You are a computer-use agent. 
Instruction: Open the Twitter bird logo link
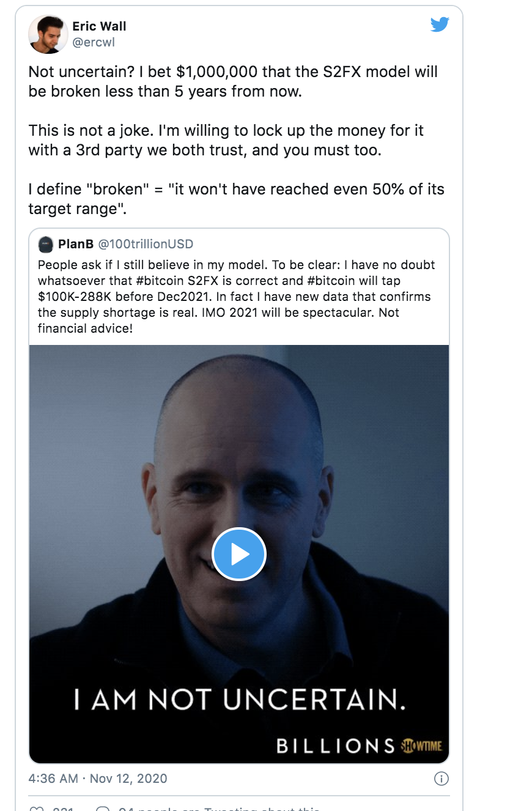pos(440,24)
